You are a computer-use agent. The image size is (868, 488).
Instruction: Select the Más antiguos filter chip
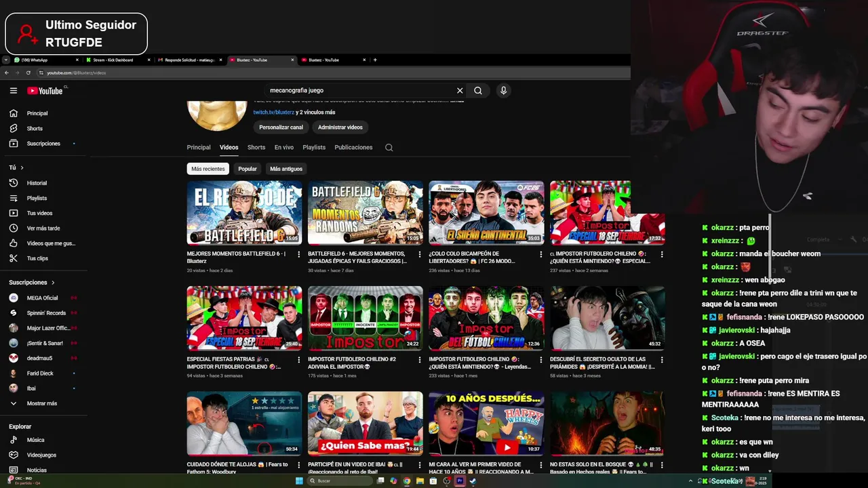click(286, 169)
